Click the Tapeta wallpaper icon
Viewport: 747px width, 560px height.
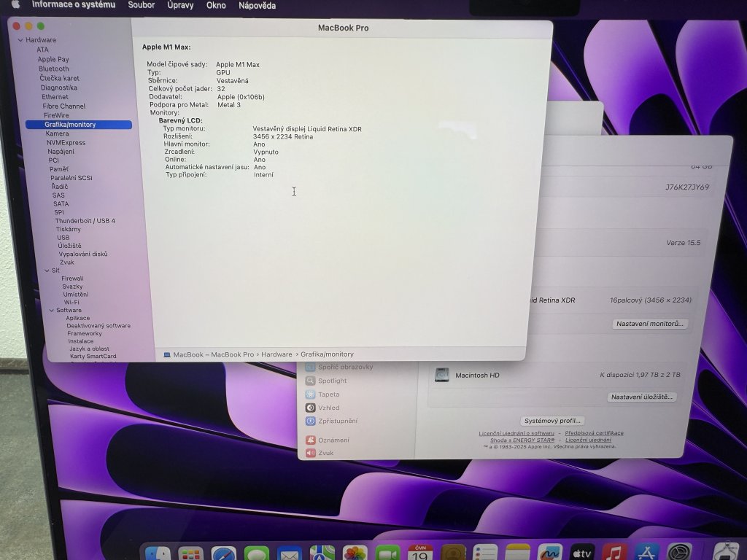tap(311, 394)
